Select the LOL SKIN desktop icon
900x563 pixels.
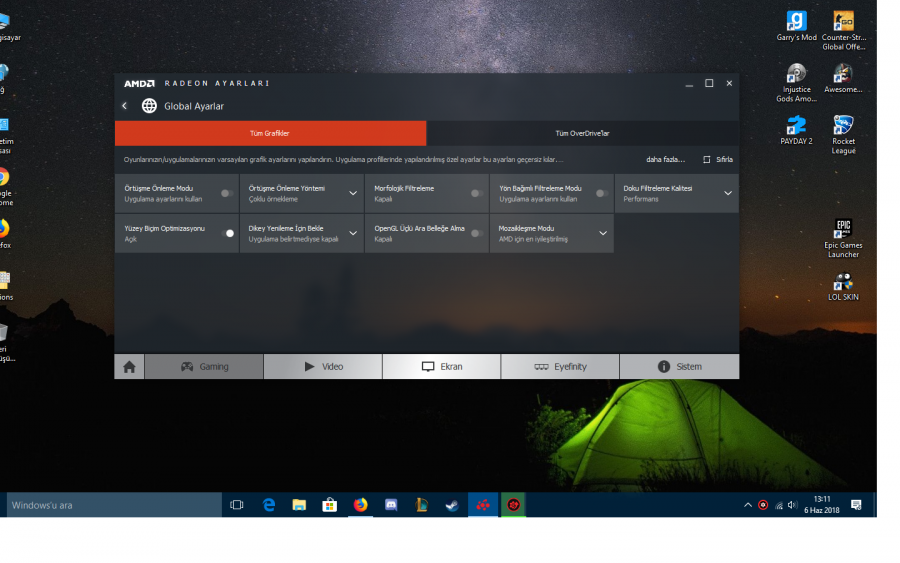click(843, 286)
